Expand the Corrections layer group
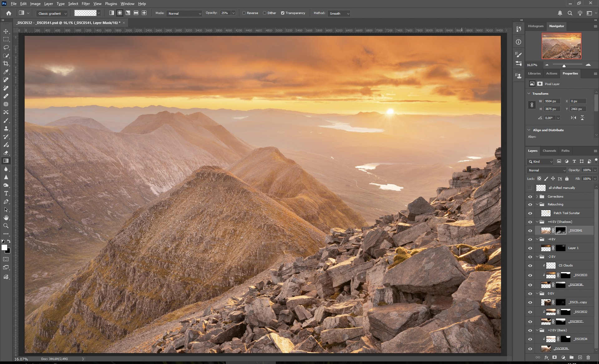Image resolution: width=599 pixels, height=364 pixels. click(x=537, y=197)
